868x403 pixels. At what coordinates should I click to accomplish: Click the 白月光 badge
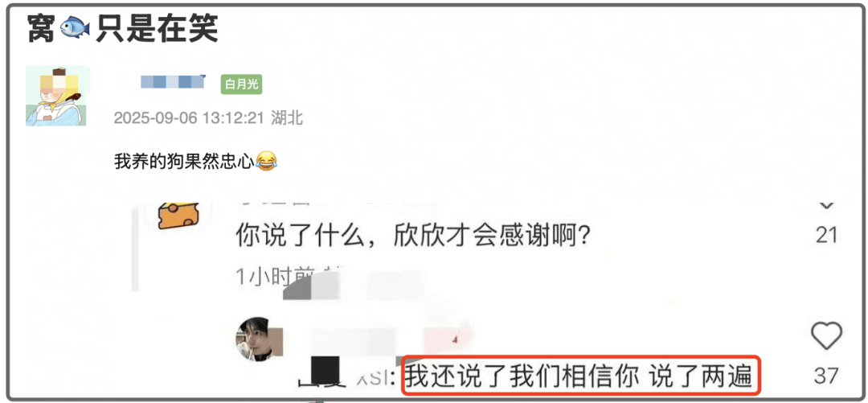tap(241, 84)
